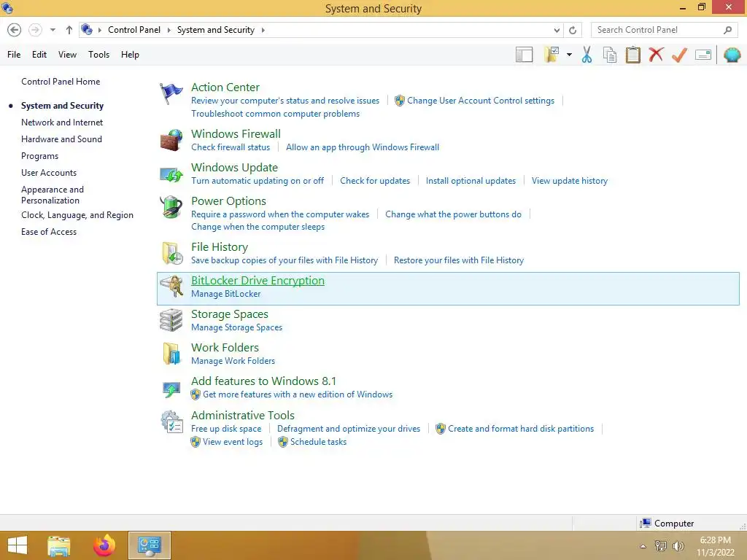
Task: Click the folder options toolbar icon
Action: 551,55
